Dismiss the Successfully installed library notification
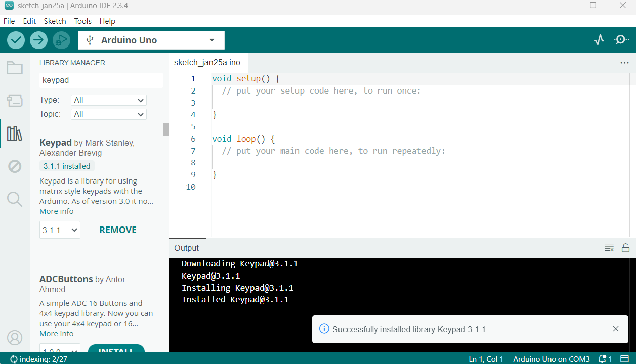636x364 pixels. pyautogui.click(x=616, y=329)
